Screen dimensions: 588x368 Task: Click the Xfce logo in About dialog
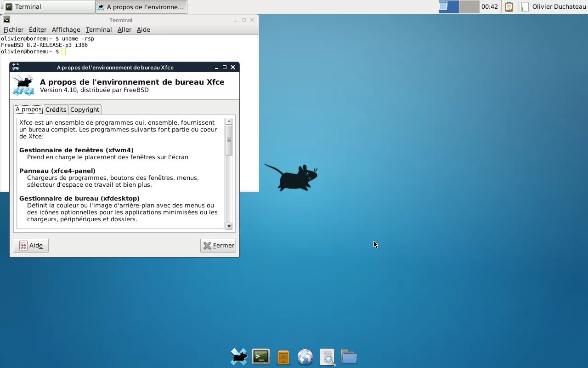(x=23, y=85)
